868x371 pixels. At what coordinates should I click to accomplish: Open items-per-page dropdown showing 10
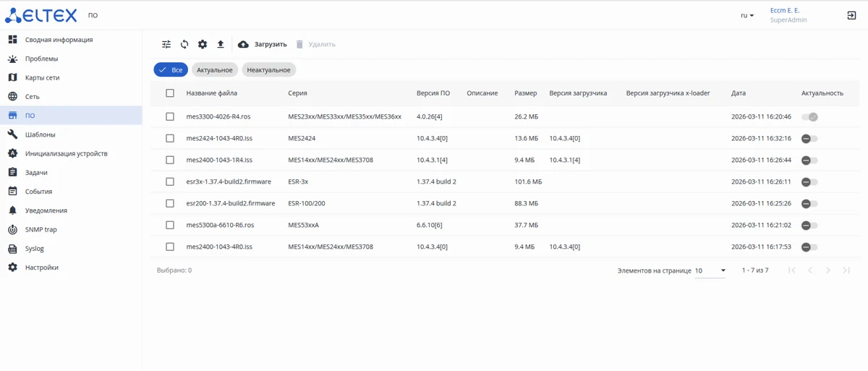[710, 270]
